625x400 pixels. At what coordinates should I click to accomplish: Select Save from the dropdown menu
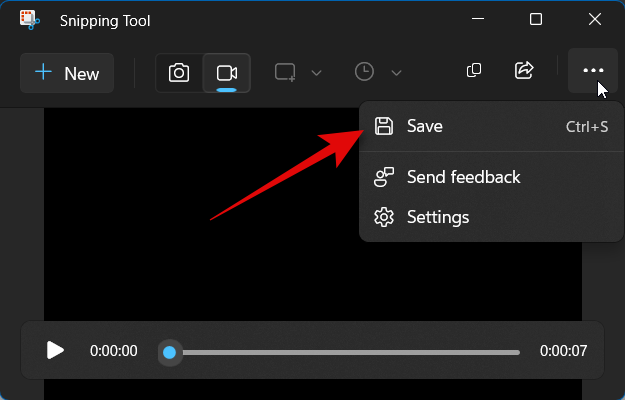point(425,126)
